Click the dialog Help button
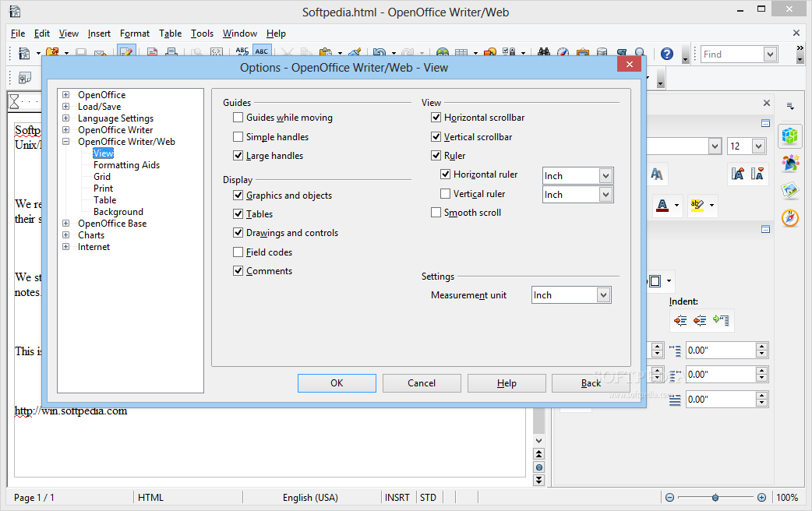This screenshot has width=812, height=511. (x=507, y=383)
